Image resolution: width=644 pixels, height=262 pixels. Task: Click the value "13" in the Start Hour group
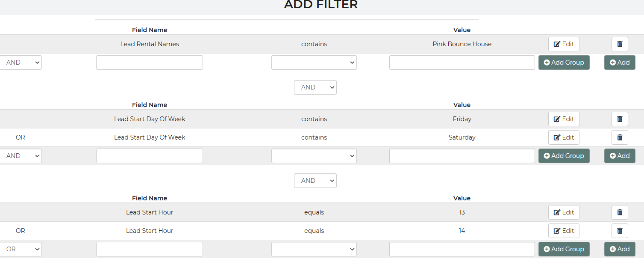pyautogui.click(x=462, y=212)
